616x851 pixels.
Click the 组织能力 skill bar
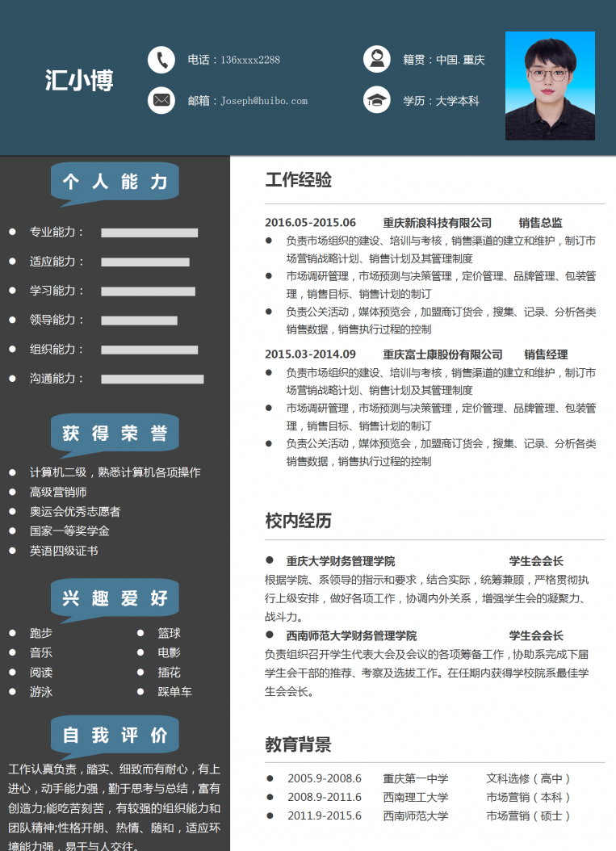149,350
